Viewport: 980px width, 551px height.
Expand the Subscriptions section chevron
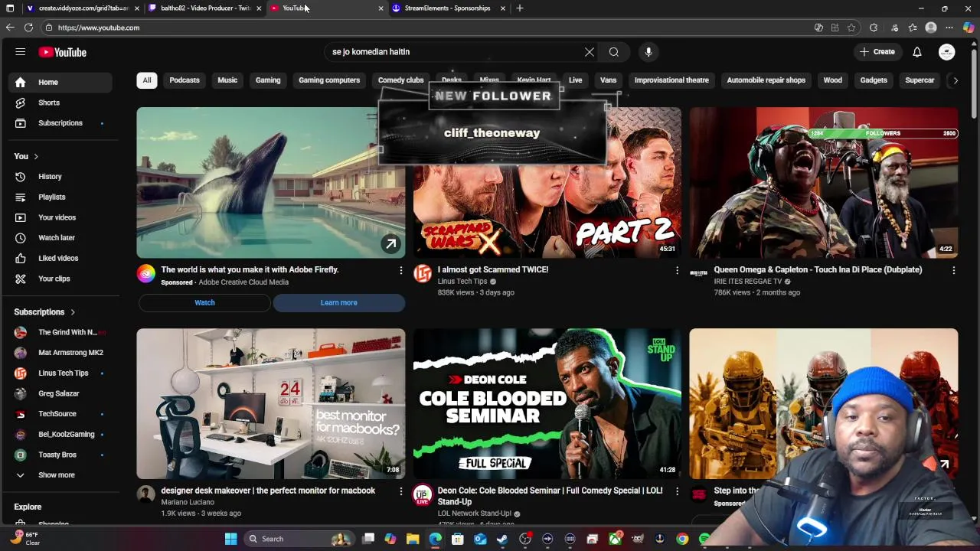pyautogui.click(x=73, y=312)
